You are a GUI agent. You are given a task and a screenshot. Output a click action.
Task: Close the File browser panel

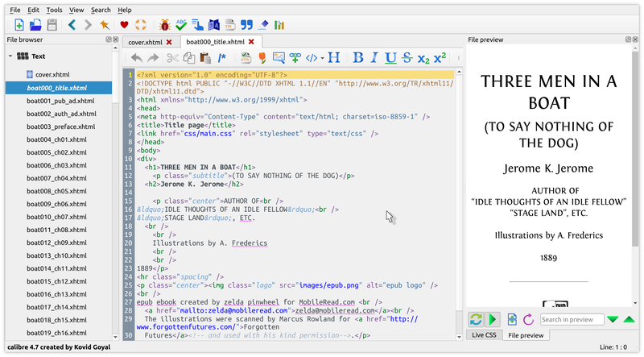118,39
